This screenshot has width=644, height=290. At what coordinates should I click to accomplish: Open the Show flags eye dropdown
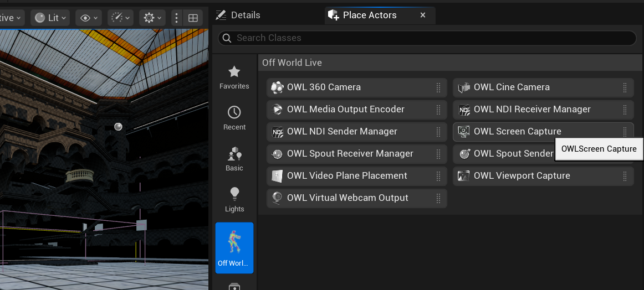(89, 18)
